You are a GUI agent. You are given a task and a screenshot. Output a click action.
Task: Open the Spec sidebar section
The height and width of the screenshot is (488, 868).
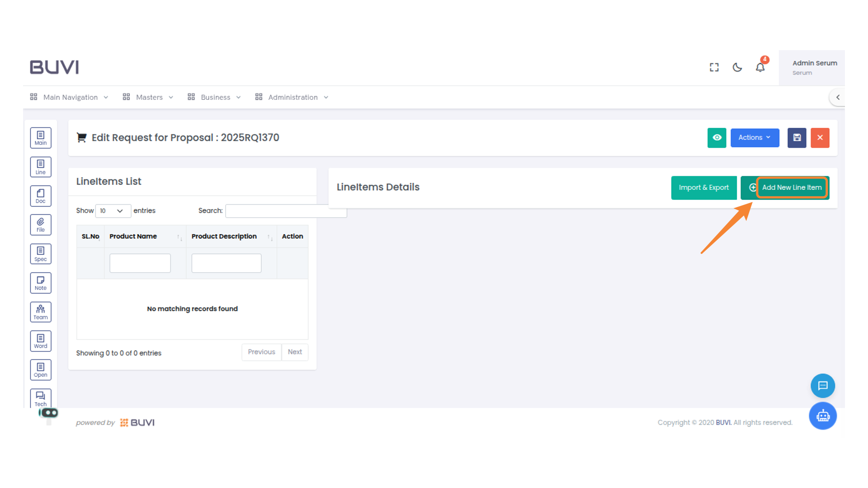[x=41, y=254]
